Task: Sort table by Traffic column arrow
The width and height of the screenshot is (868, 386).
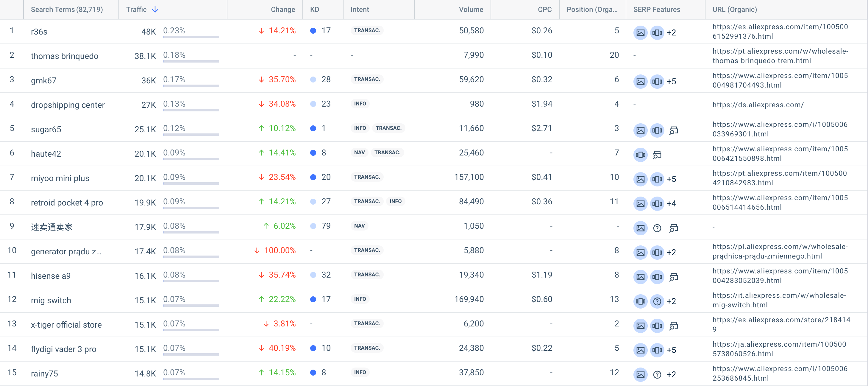Action: click(155, 10)
